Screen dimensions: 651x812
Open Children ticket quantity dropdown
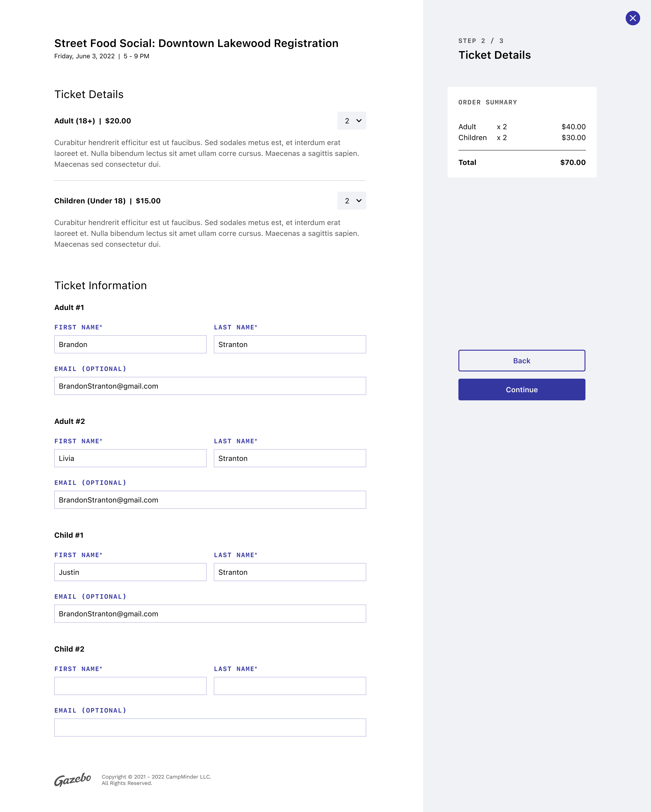[x=351, y=201]
